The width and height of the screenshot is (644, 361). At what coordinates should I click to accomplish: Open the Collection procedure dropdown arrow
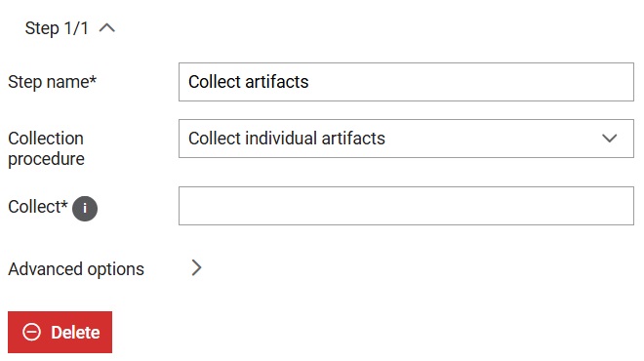coord(610,139)
